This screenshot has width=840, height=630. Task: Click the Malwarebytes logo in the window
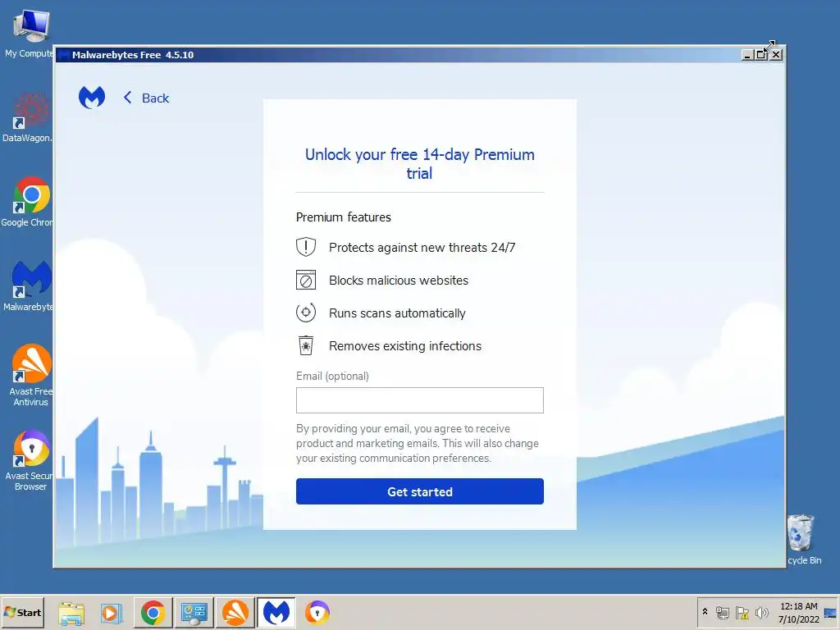(92, 98)
